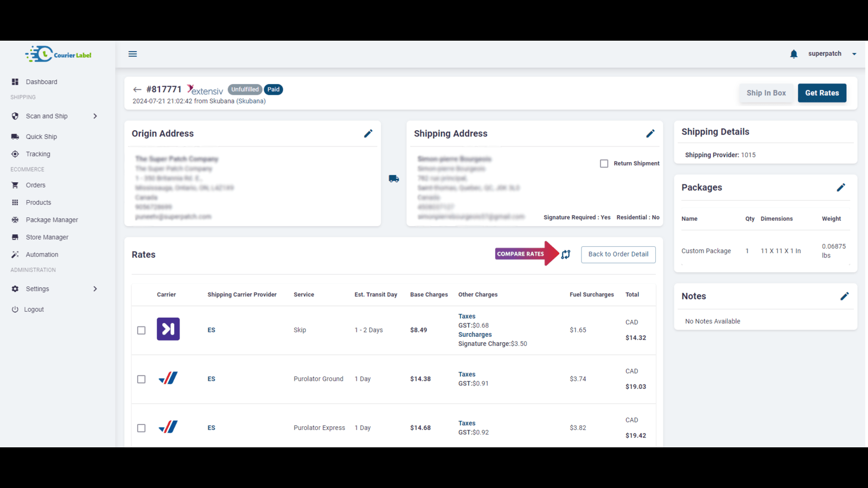Click the Scan and Ship shield icon

(15, 116)
